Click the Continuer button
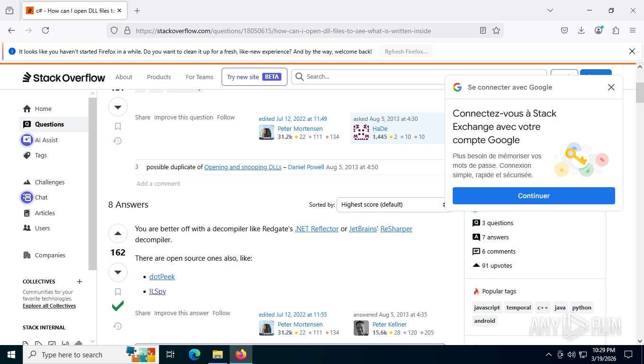Screen dimensions: 644x364 pyautogui.click(x=534, y=196)
